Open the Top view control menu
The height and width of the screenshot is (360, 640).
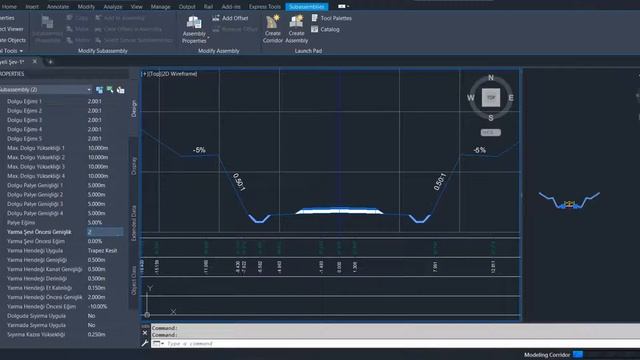155,74
